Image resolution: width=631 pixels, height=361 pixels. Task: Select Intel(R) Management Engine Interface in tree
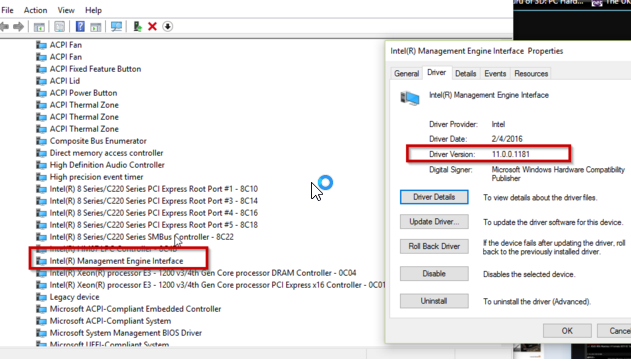click(109, 261)
